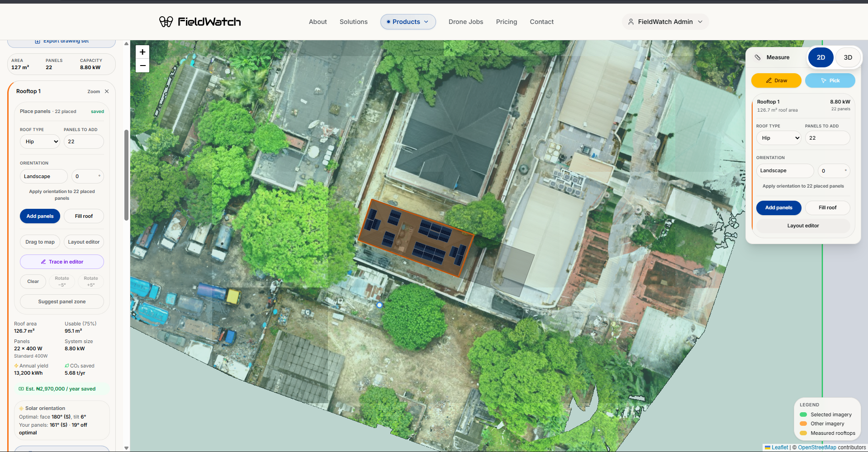Image resolution: width=868 pixels, height=452 pixels.
Task: Click sidebar scroll down arrow
Action: click(126, 448)
